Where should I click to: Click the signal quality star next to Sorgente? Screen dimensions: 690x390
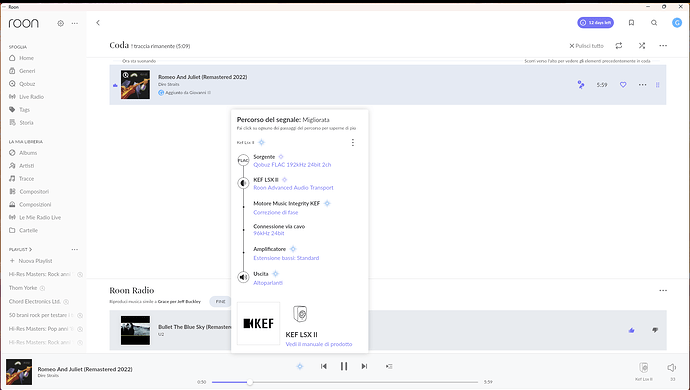[281, 157]
